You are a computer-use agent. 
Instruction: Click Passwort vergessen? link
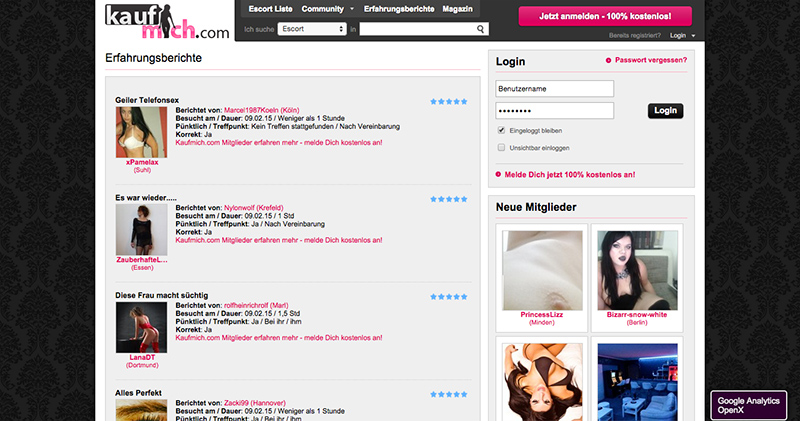[651, 60]
